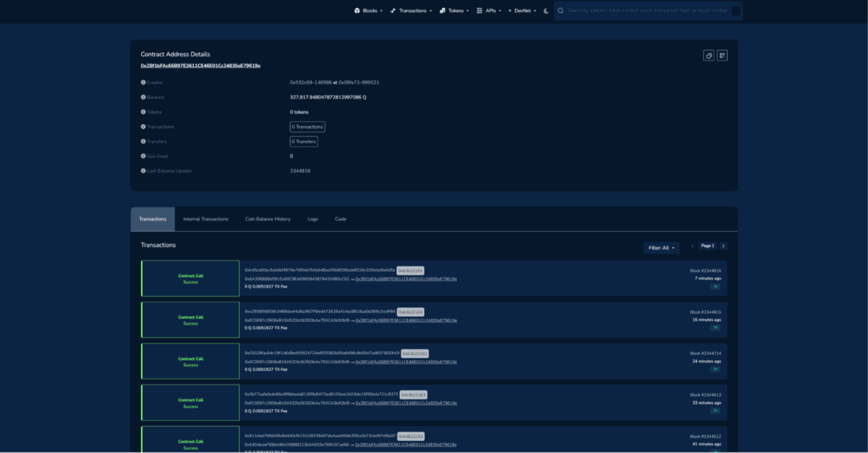Click method tag on Block #2344714 transaction
This screenshot has width=868, height=453.
pyautogui.click(x=415, y=354)
